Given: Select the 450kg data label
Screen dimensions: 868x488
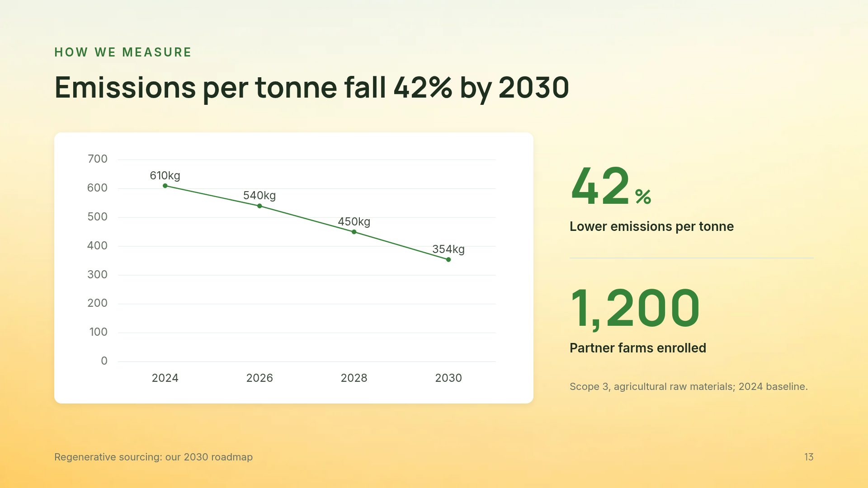Looking at the screenshot, I should coord(354,221).
